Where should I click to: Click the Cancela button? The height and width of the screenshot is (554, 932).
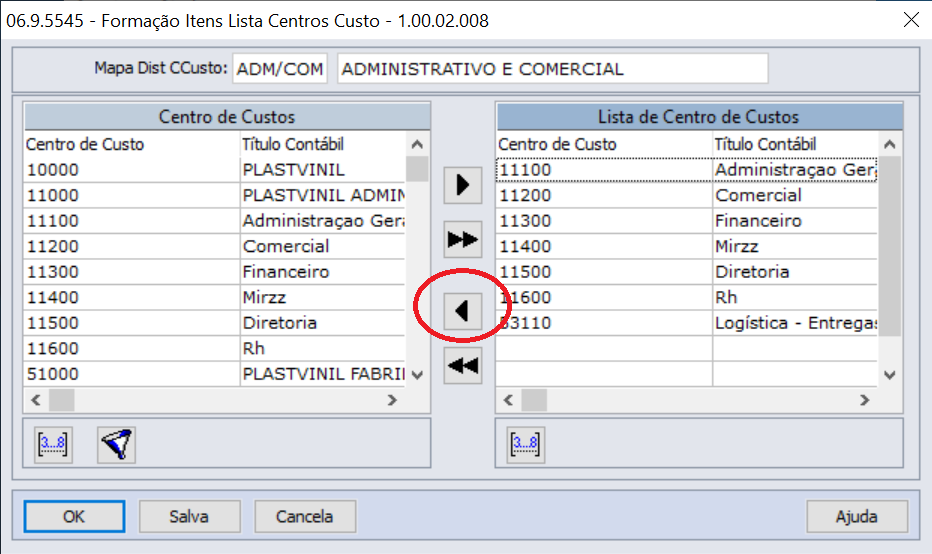[x=305, y=517]
